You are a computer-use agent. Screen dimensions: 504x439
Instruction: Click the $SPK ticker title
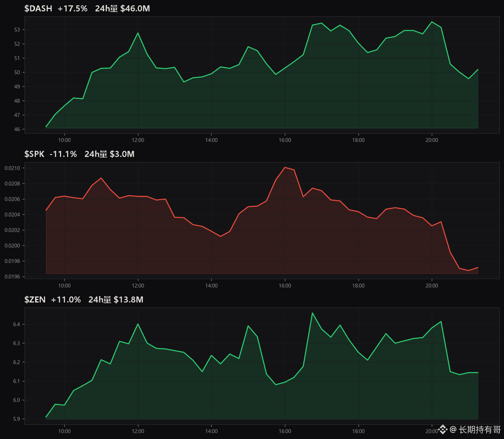[x=35, y=154]
